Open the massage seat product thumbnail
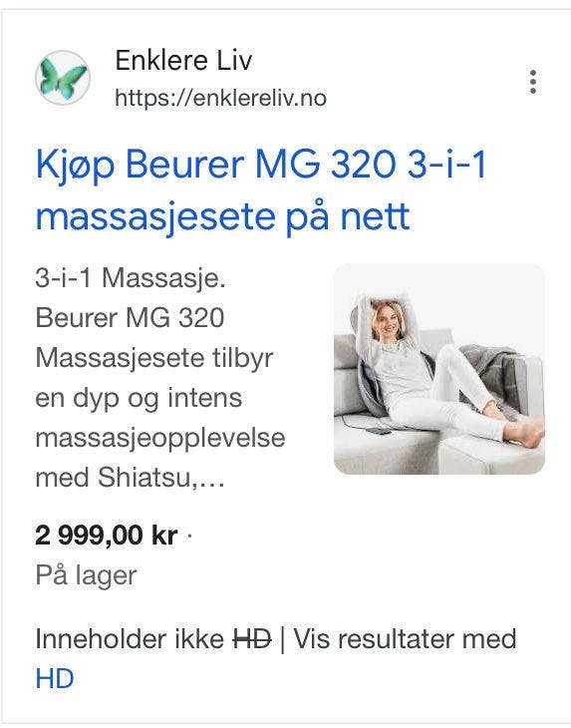 point(438,369)
